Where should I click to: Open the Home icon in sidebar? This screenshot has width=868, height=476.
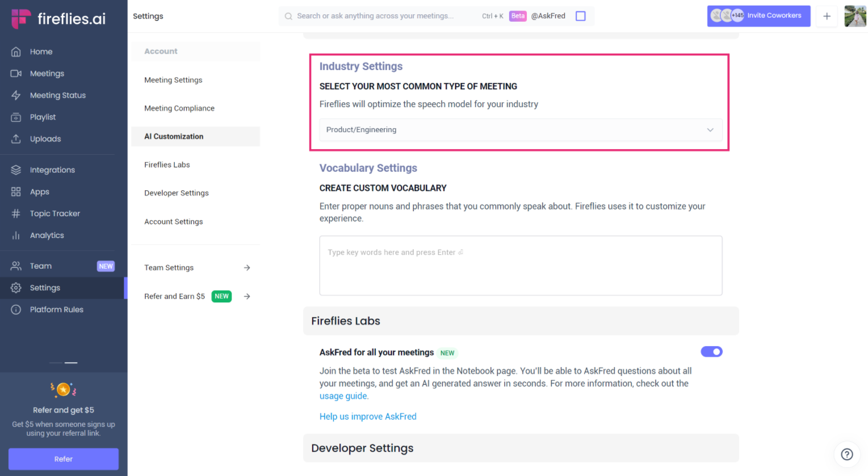click(16, 52)
